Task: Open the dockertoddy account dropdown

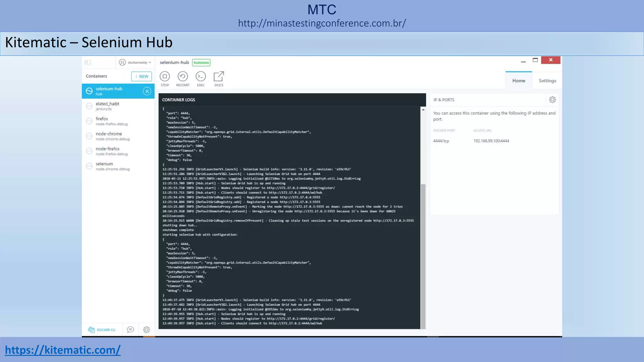Action: pos(135,63)
